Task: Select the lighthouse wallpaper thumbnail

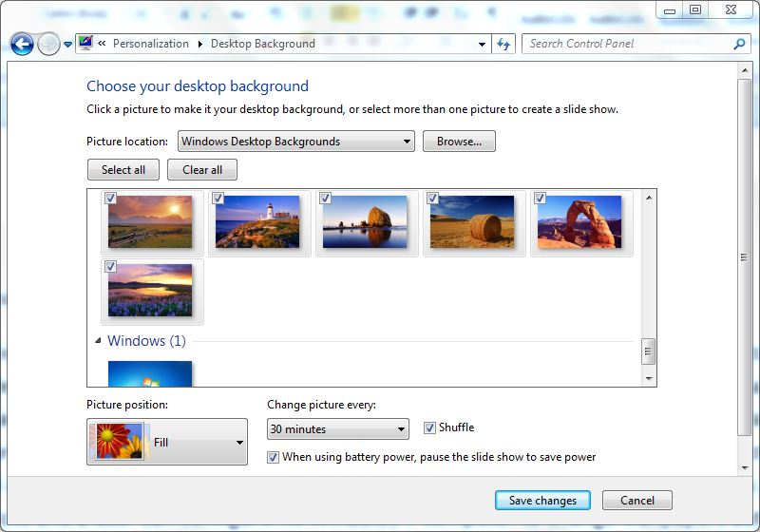Action: 257,222
